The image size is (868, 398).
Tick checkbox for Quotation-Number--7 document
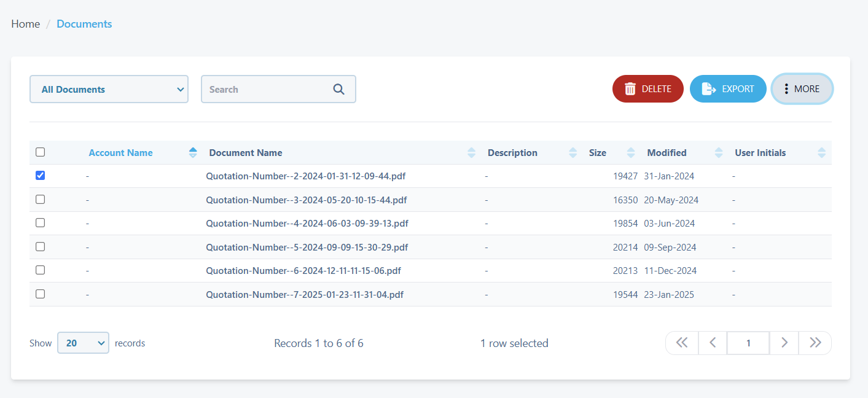(x=41, y=294)
